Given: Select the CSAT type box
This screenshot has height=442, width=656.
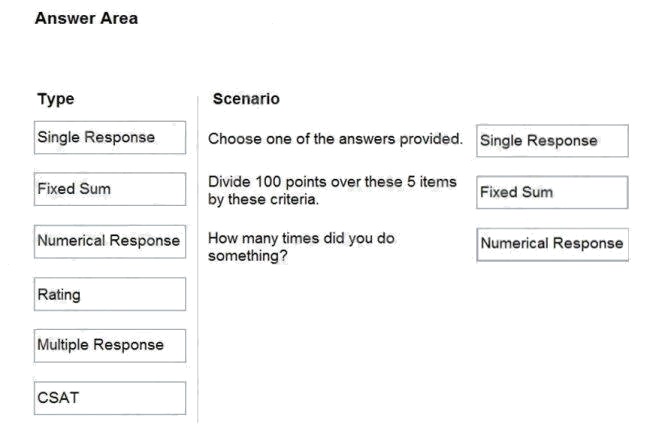Looking at the screenshot, I should (x=110, y=398).
